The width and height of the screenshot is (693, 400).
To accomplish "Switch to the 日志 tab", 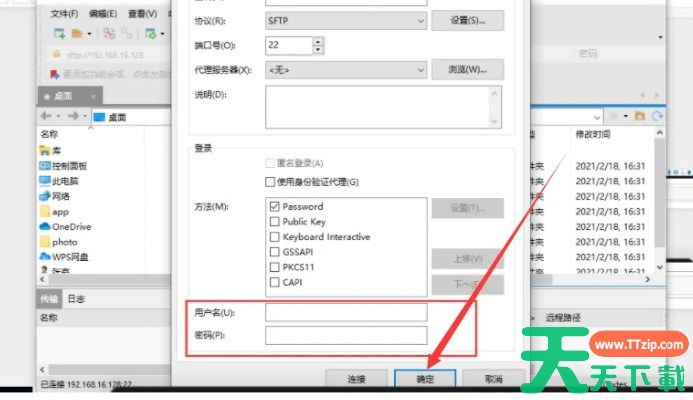I will point(76,299).
